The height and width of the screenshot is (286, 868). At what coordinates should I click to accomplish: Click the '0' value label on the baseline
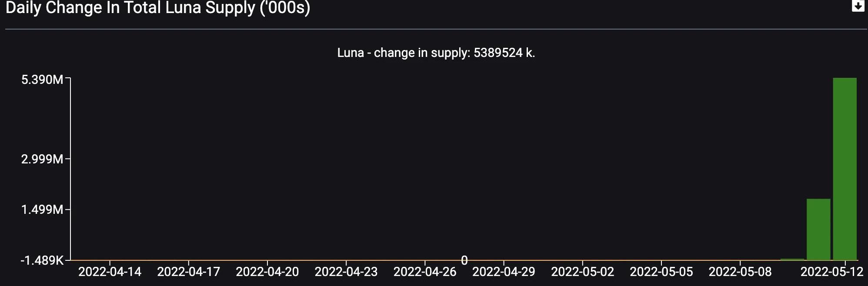tap(464, 260)
